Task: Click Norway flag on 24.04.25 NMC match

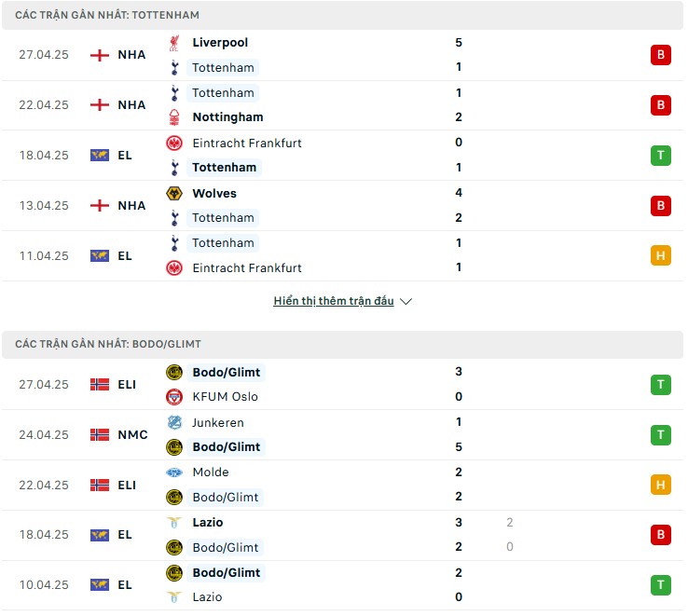Action: (x=100, y=435)
